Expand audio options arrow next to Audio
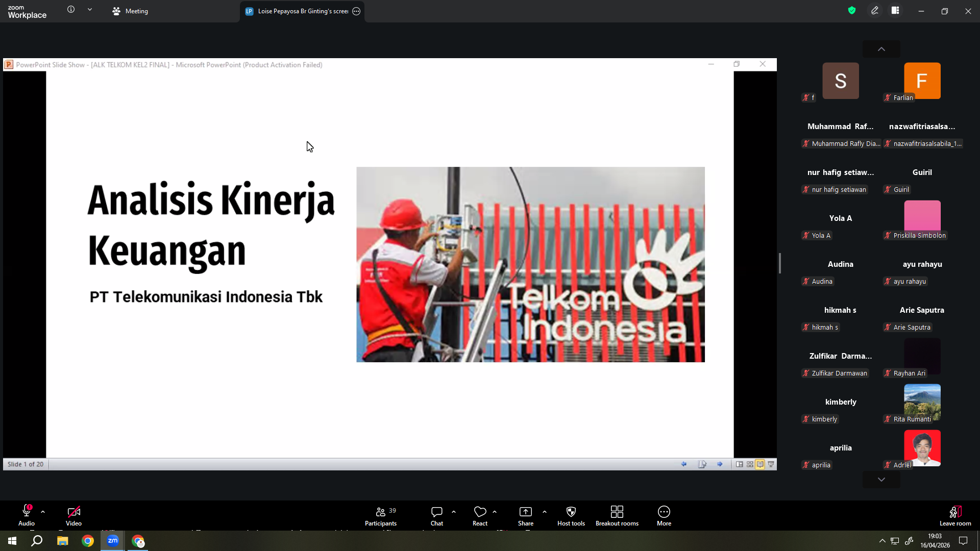 coord(43,512)
